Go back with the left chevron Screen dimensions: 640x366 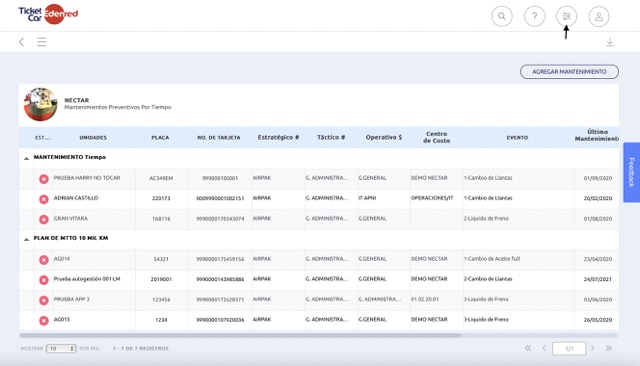click(x=22, y=42)
